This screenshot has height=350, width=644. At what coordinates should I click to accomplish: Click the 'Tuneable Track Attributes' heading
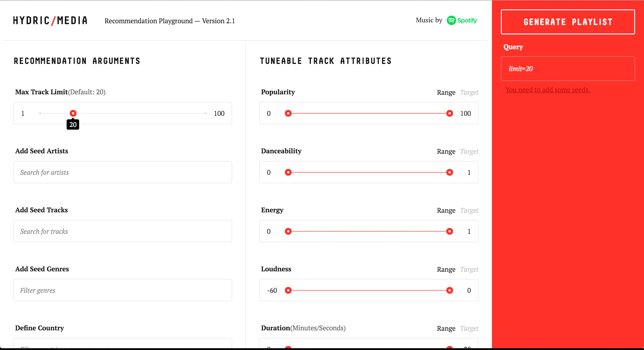[326, 61]
